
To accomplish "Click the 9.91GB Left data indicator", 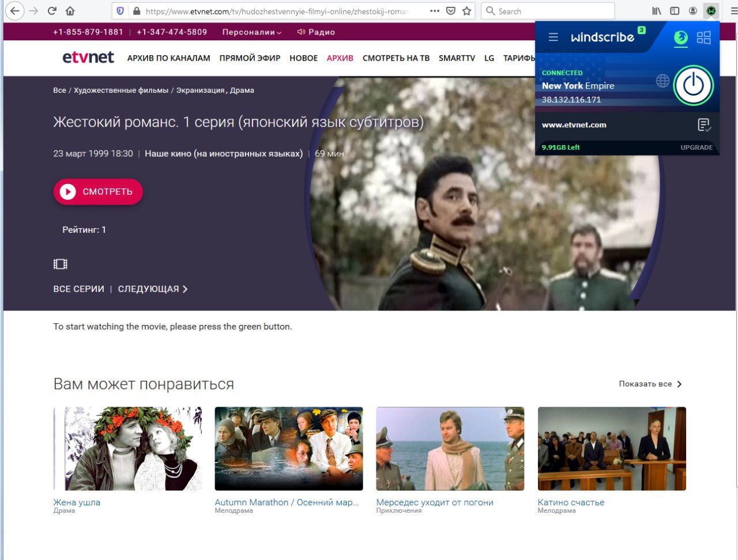I will click(x=561, y=147).
